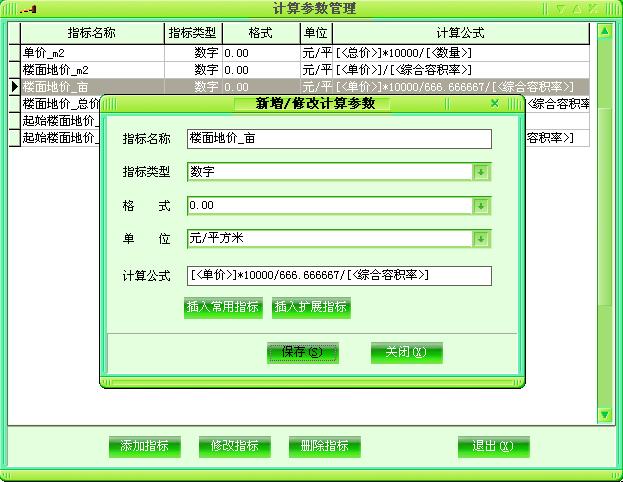Image resolution: width=623 pixels, height=482 pixels.
Task: Click the 插入常用指标 button
Action: coord(223,308)
